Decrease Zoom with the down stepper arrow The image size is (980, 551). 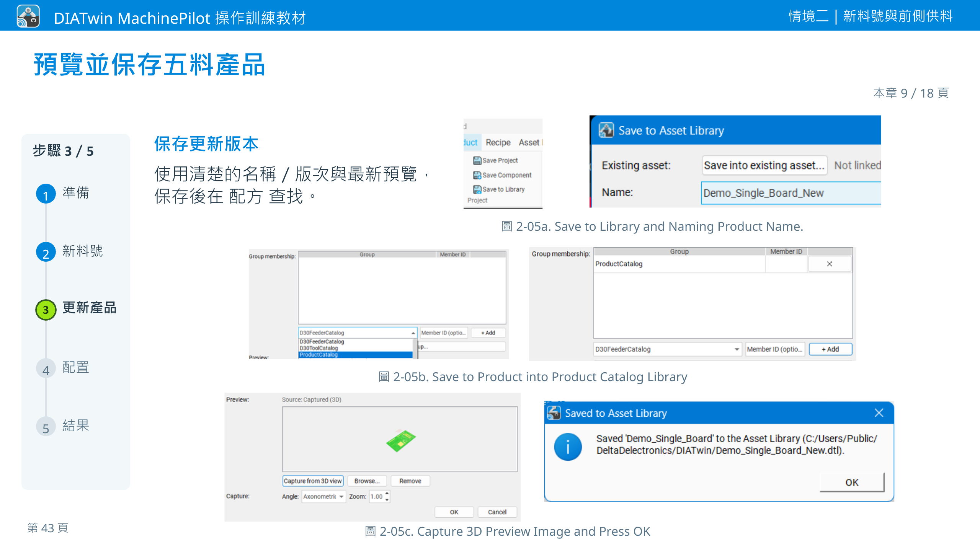pyautogui.click(x=387, y=500)
